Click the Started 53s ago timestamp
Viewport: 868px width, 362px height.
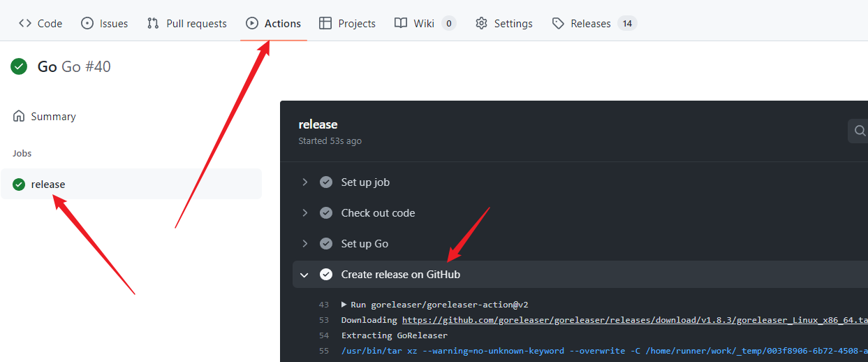coord(330,141)
